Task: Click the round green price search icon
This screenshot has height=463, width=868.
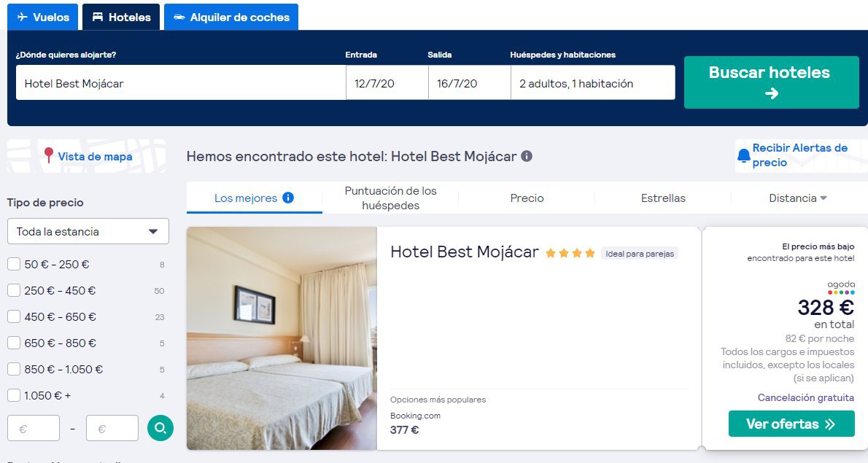Action: pos(160,428)
